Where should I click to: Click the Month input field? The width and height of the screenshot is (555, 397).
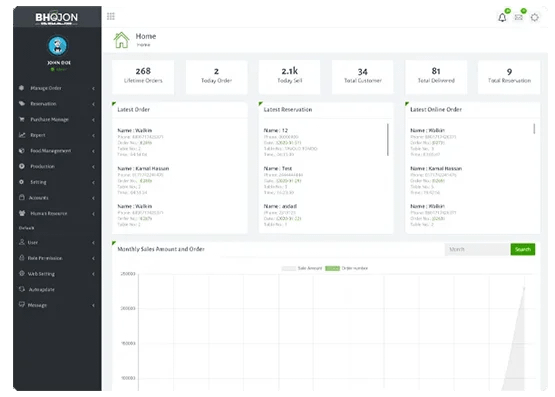[477, 249]
